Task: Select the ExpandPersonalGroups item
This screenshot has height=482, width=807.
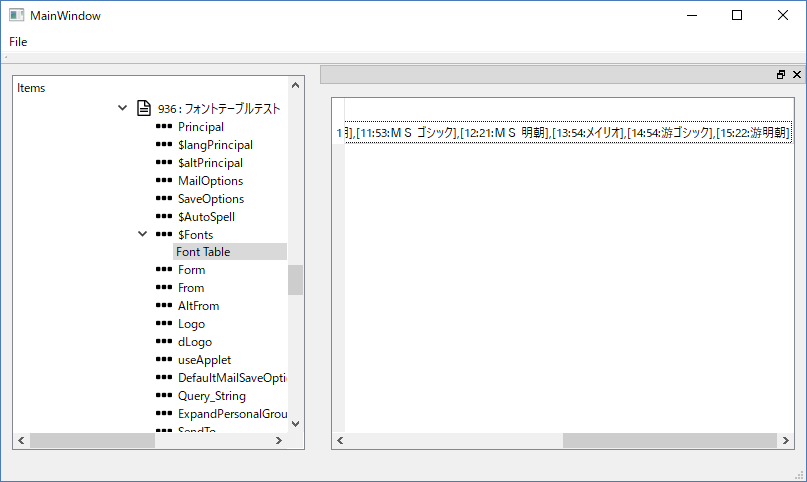Action: (x=232, y=414)
